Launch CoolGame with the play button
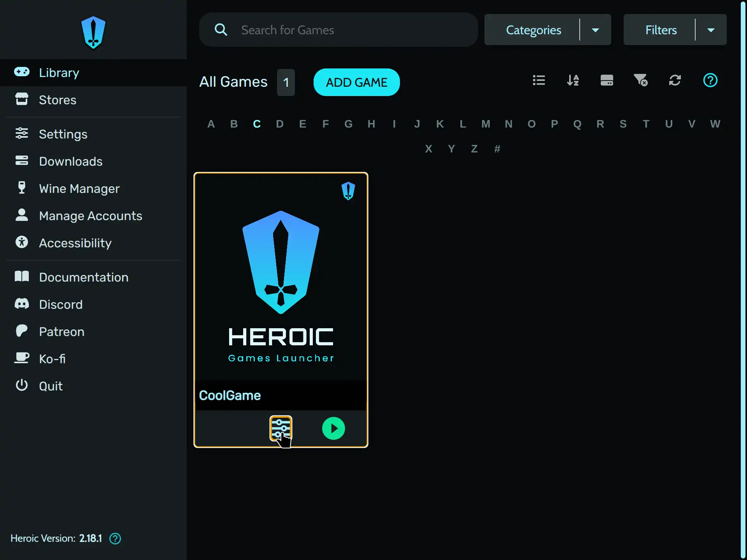 point(333,428)
